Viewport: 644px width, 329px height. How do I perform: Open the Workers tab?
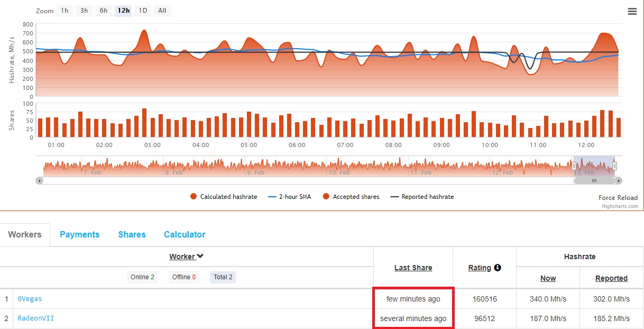[25, 234]
